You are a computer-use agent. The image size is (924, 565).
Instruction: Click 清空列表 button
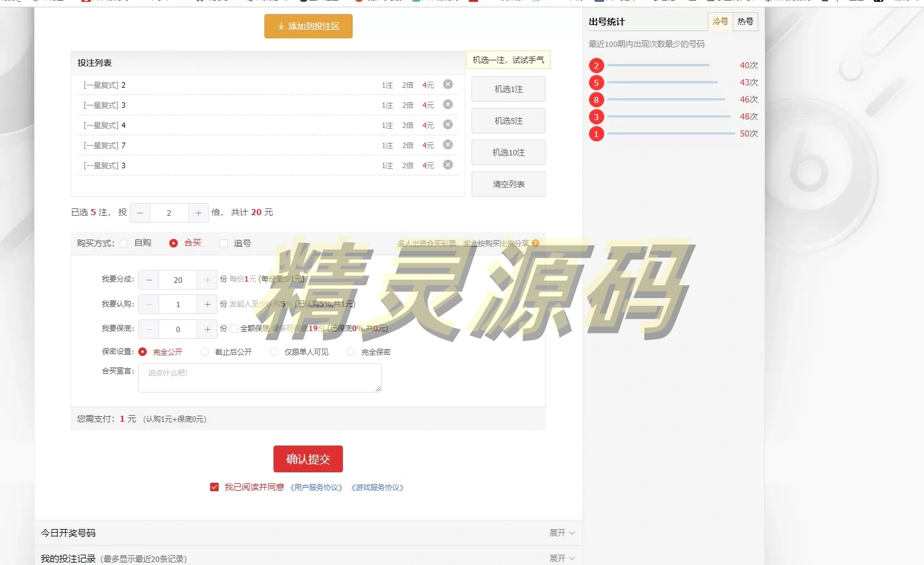tap(509, 184)
